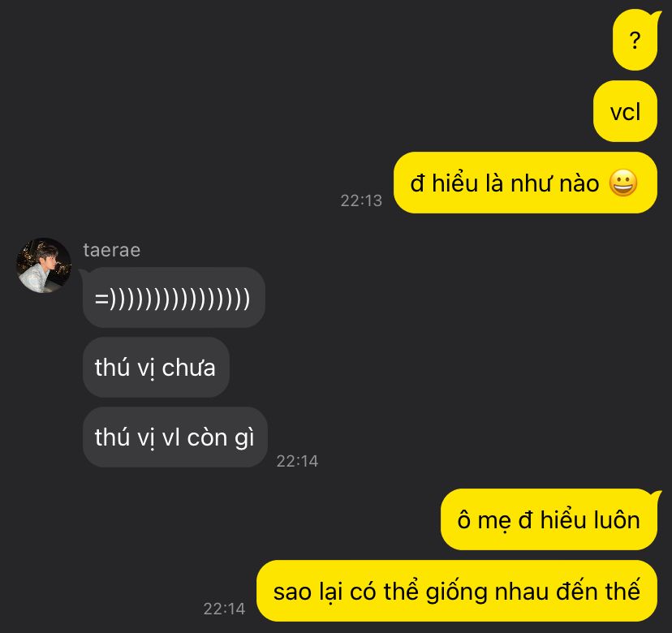Tap the 22:14 timestamp beside taerae's message
The height and width of the screenshot is (633, 672).
[x=297, y=461]
